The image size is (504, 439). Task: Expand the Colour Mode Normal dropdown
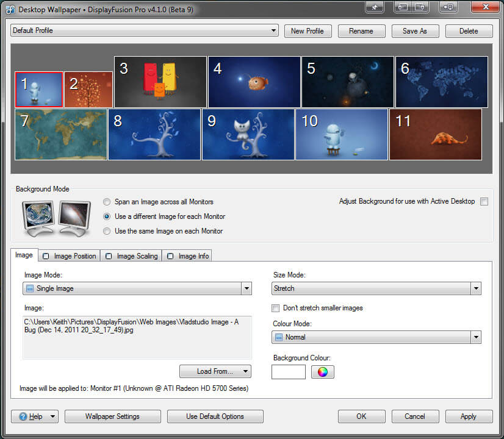[x=476, y=337]
